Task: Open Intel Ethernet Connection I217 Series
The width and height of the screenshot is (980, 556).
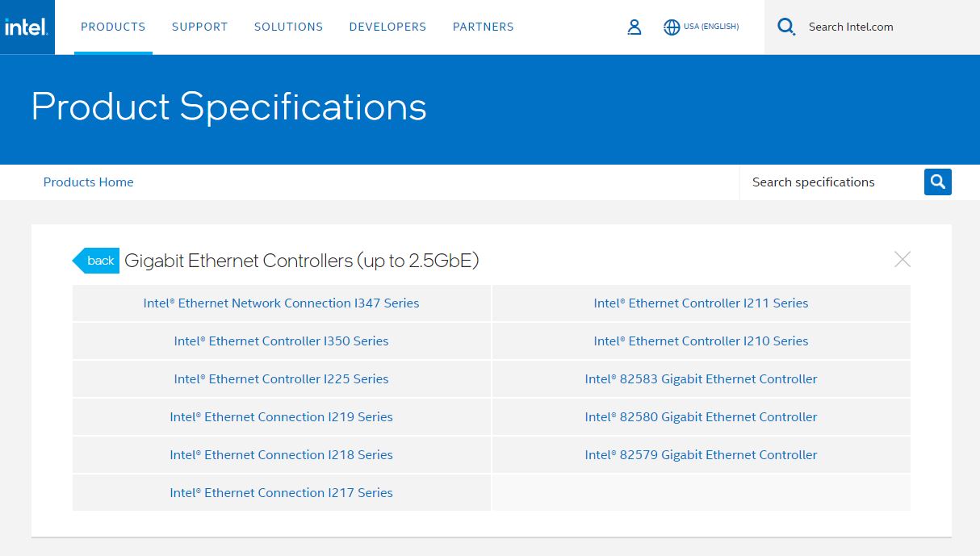Action: (x=281, y=493)
